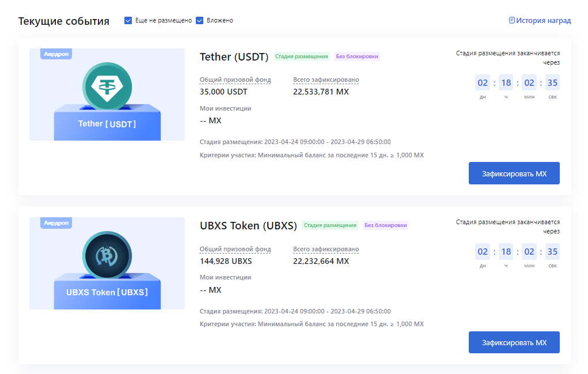Click participation criteria text in Tether card
Image resolution: width=588 pixels, height=374 pixels.
point(312,155)
